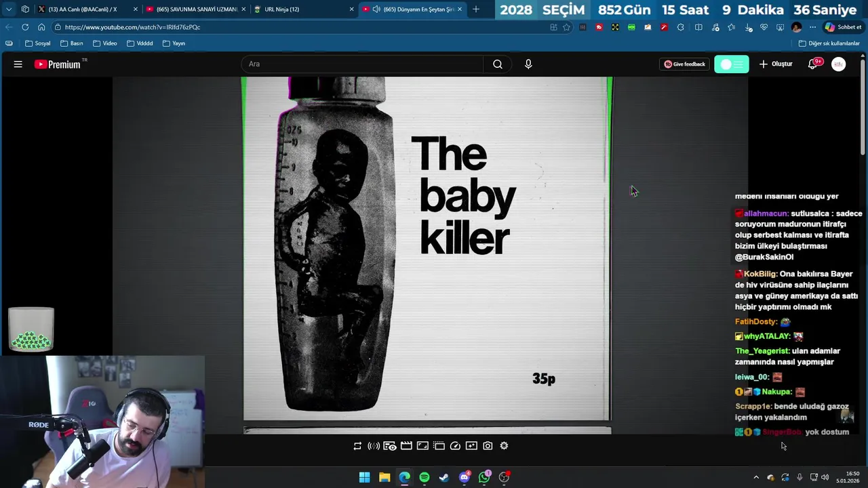868x488 pixels.
Task: Expand the tab search dropdown chevron
Action: point(8,9)
